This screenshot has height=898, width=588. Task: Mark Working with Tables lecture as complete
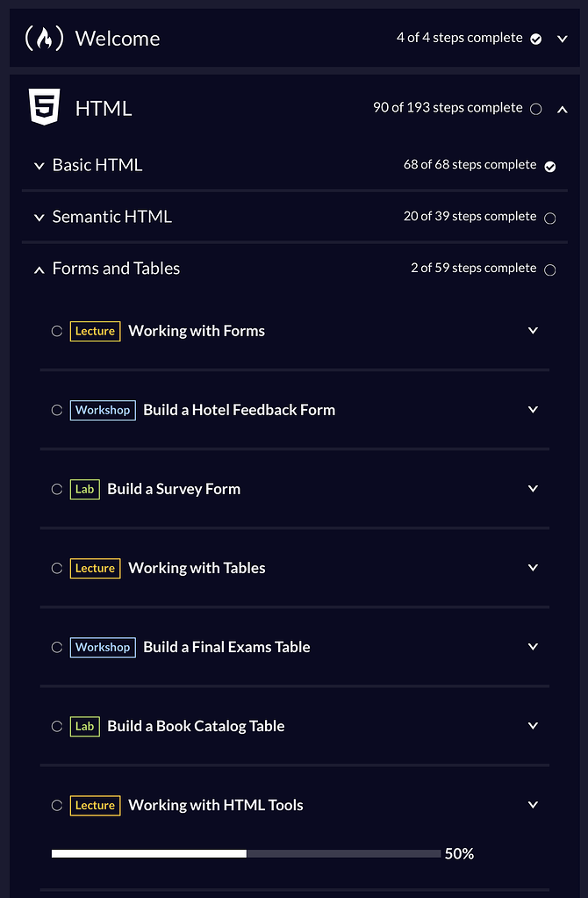[55, 568]
